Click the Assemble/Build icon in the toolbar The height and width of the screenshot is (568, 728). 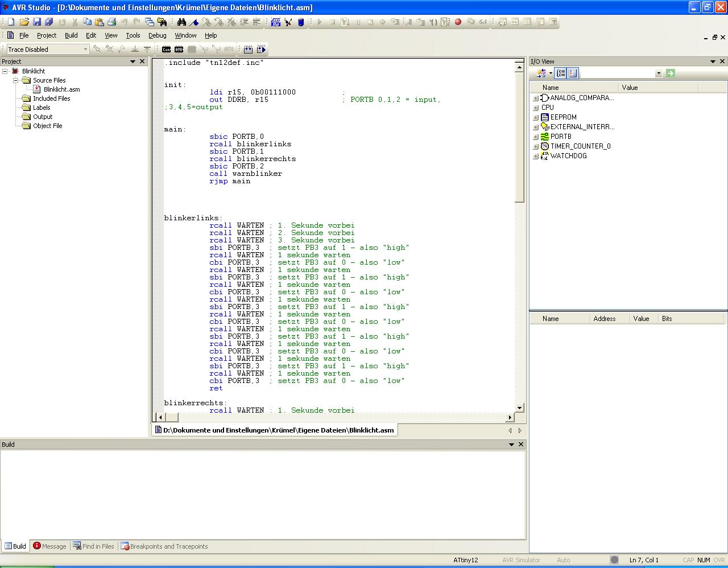[x=276, y=22]
